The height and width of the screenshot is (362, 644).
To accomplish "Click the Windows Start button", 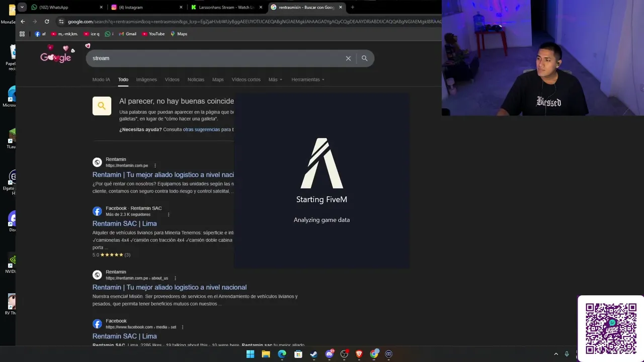I will coord(250,354).
